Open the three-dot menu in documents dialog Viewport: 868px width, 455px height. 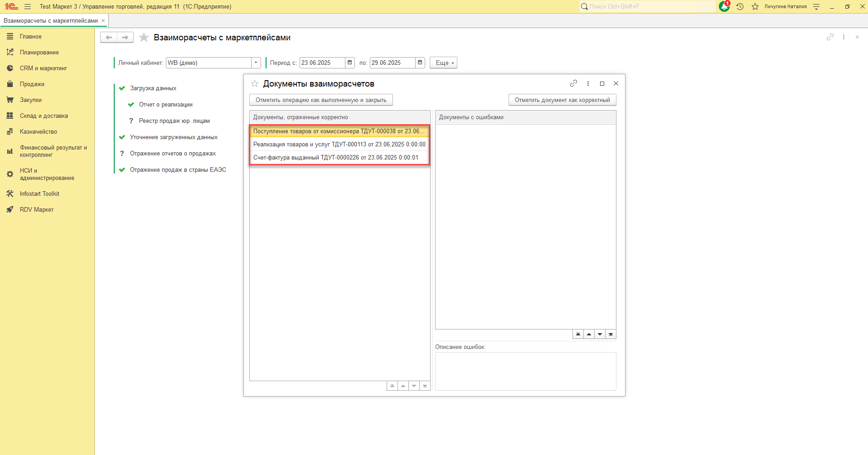588,83
